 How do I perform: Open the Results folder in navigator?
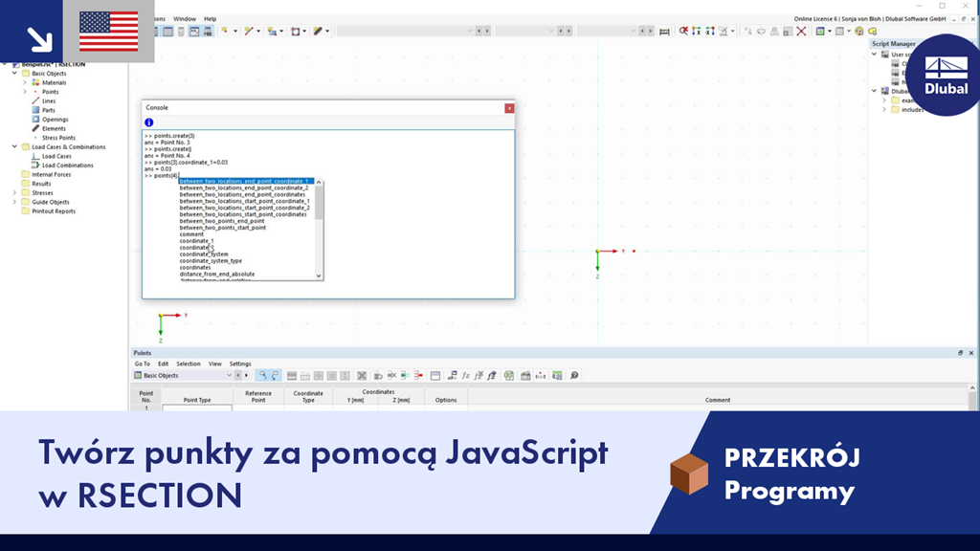[x=41, y=184]
